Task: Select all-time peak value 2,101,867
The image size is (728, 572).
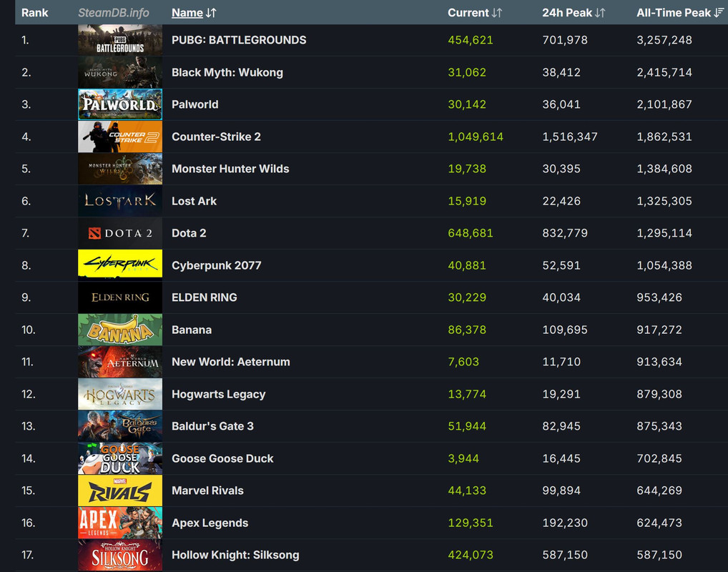Action: click(x=664, y=104)
